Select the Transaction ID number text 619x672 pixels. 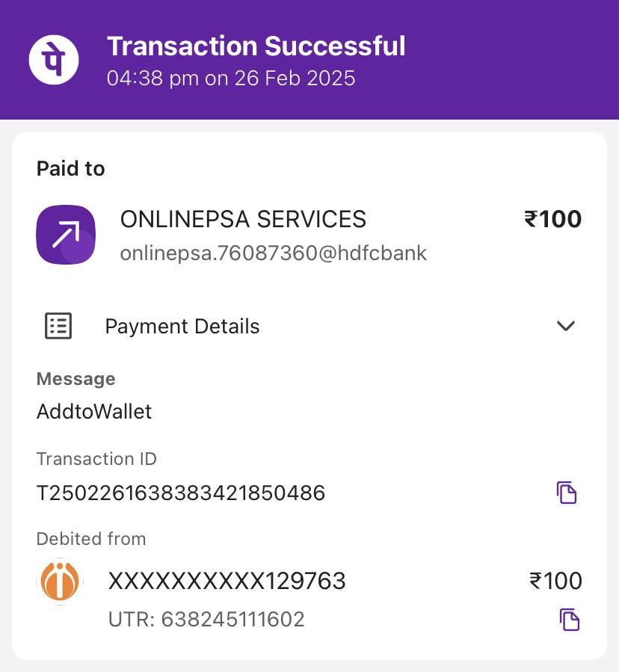click(181, 493)
